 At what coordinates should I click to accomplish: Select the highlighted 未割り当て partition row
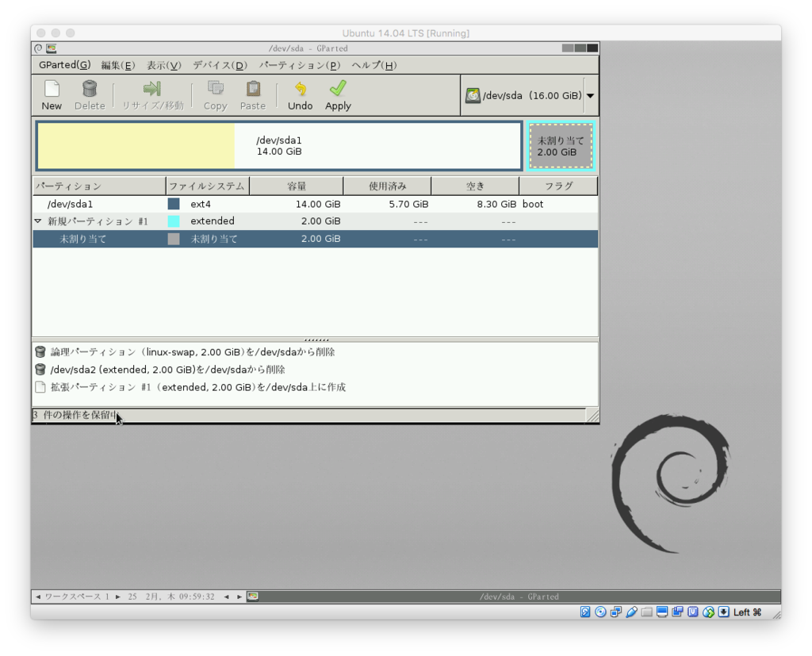pyautogui.click(x=316, y=239)
